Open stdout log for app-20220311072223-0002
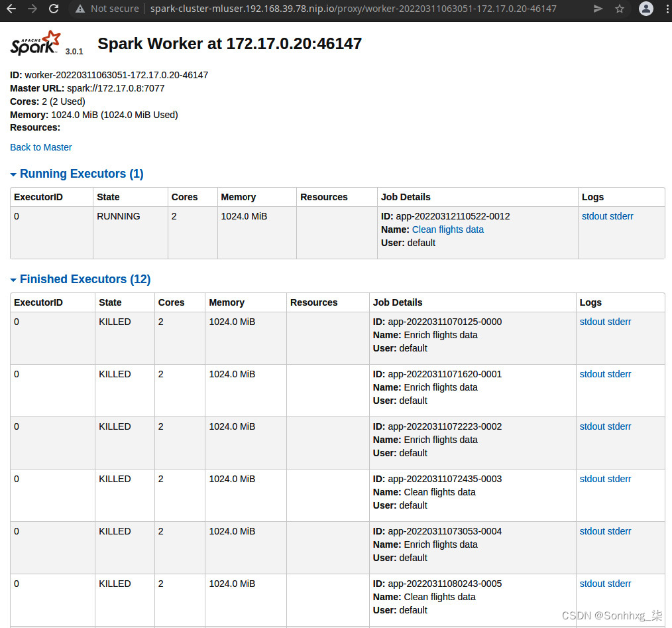Screen dimensions: 672x628 (x=594, y=426)
